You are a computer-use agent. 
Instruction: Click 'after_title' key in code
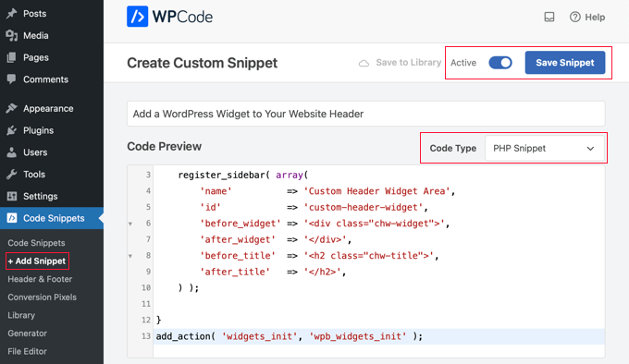pos(235,272)
